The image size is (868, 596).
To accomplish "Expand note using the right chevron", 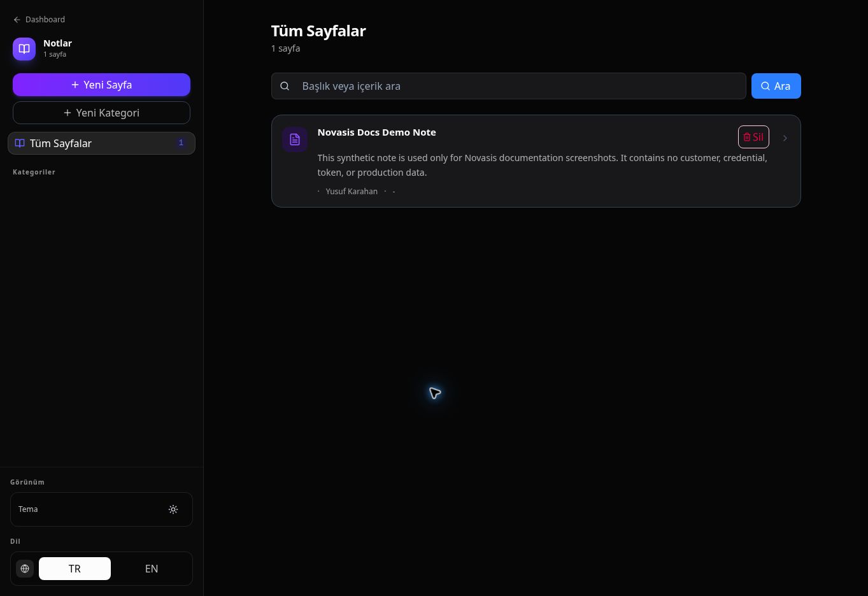I will pos(785,138).
